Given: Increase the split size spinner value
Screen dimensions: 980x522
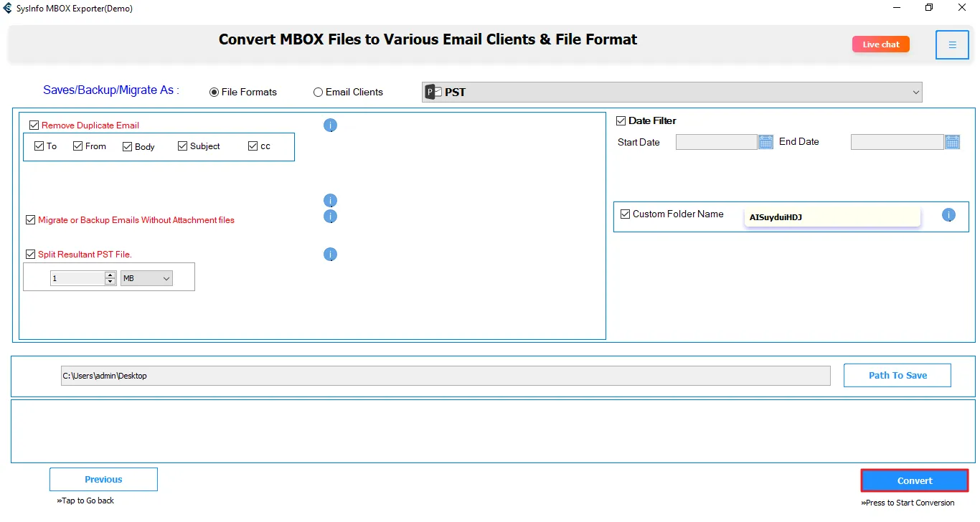Looking at the screenshot, I should coord(110,275).
